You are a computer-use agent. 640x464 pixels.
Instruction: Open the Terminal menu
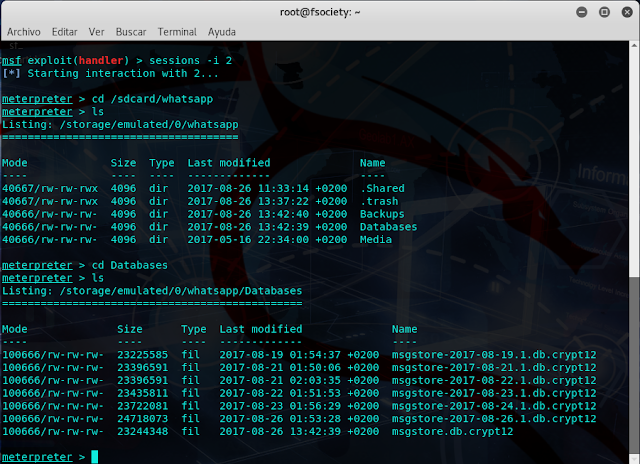177,31
